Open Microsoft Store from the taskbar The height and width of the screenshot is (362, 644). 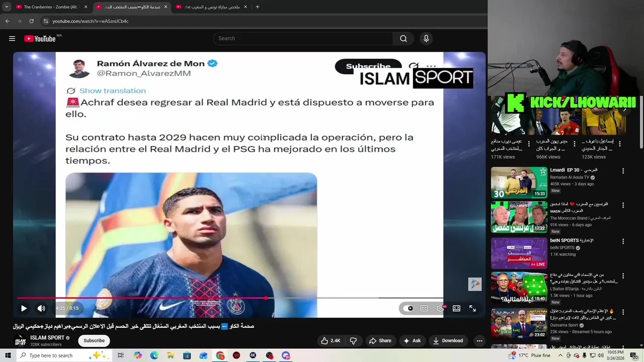click(x=187, y=355)
